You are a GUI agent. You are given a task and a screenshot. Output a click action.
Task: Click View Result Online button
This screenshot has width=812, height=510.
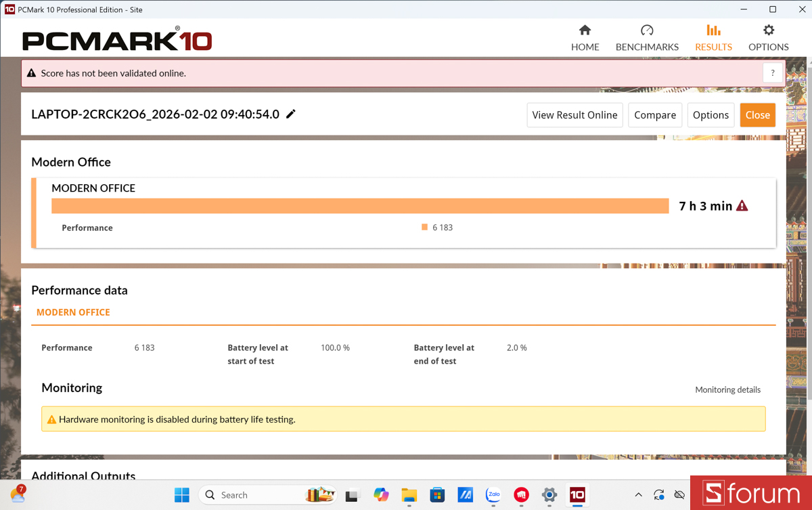click(574, 115)
